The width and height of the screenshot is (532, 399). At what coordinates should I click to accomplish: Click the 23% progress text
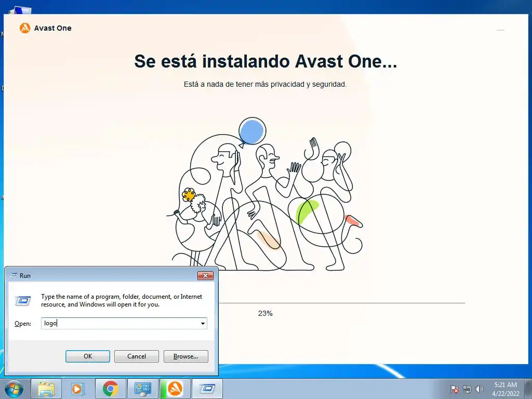coord(265,313)
